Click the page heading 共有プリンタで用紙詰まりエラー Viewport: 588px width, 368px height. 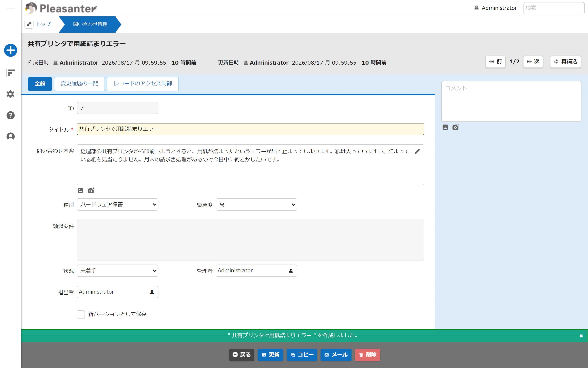coord(77,44)
